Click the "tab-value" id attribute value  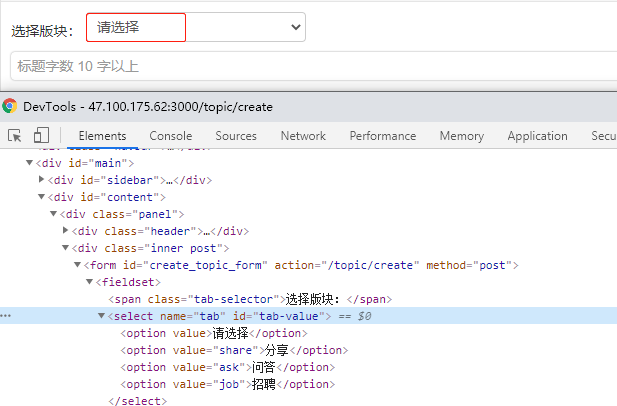point(288,316)
